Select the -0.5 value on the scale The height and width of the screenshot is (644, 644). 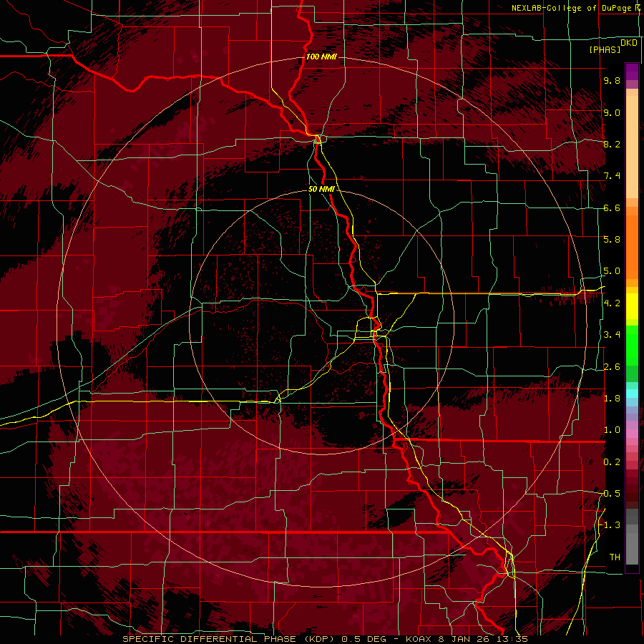pyautogui.click(x=610, y=493)
